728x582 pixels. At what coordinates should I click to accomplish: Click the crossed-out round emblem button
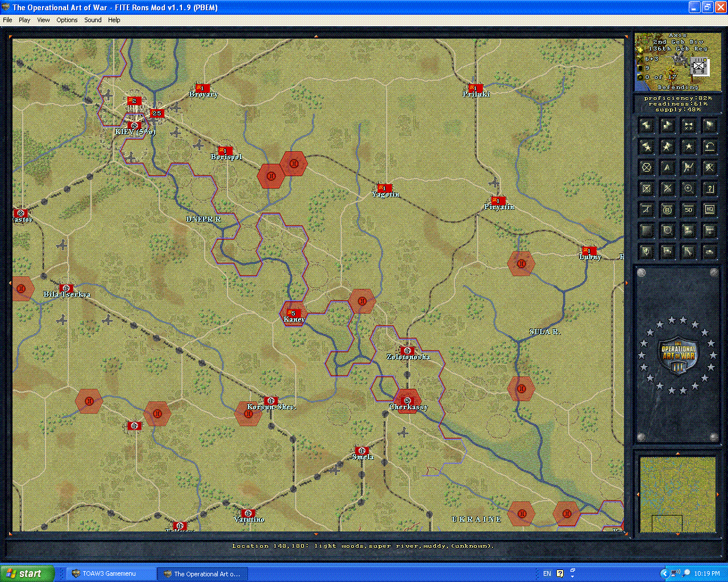click(709, 168)
